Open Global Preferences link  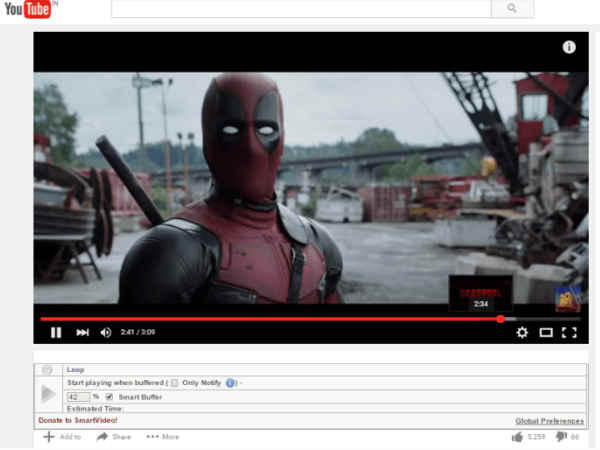click(549, 421)
